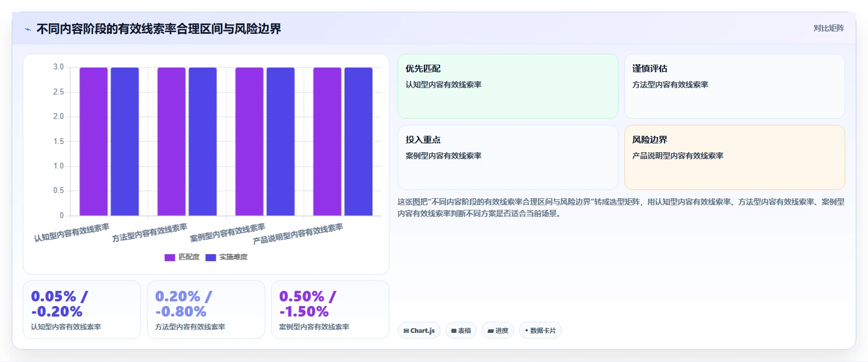The height and width of the screenshot is (362, 868).
Task: Click the 进度 tag icon
Action: pos(490,331)
